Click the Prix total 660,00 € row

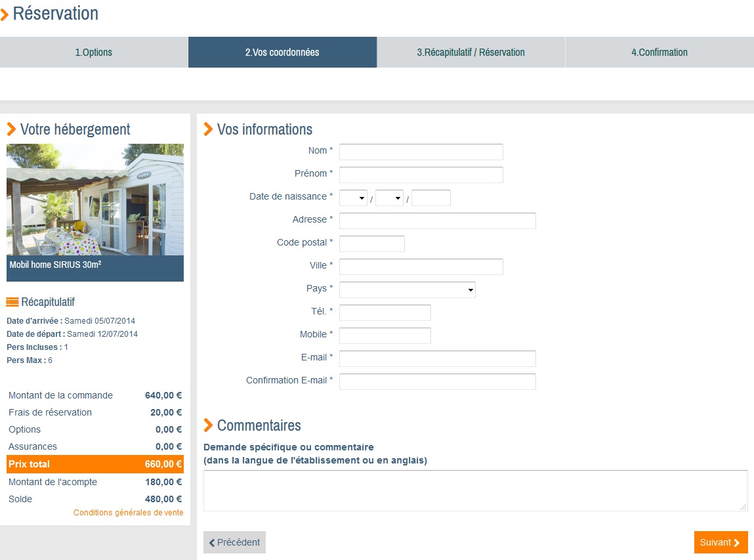pyautogui.click(x=95, y=464)
